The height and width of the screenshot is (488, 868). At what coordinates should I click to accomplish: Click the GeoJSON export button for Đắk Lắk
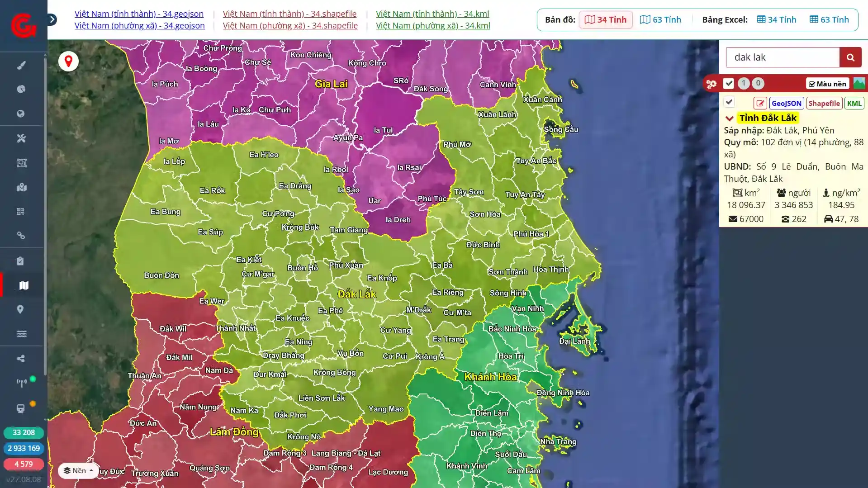coord(787,103)
